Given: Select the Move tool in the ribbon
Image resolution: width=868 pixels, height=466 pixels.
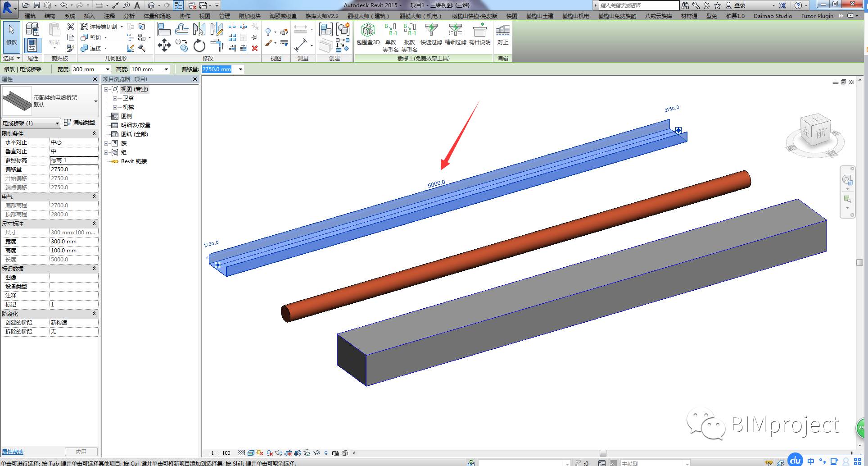Looking at the screenshot, I should [164, 45].
